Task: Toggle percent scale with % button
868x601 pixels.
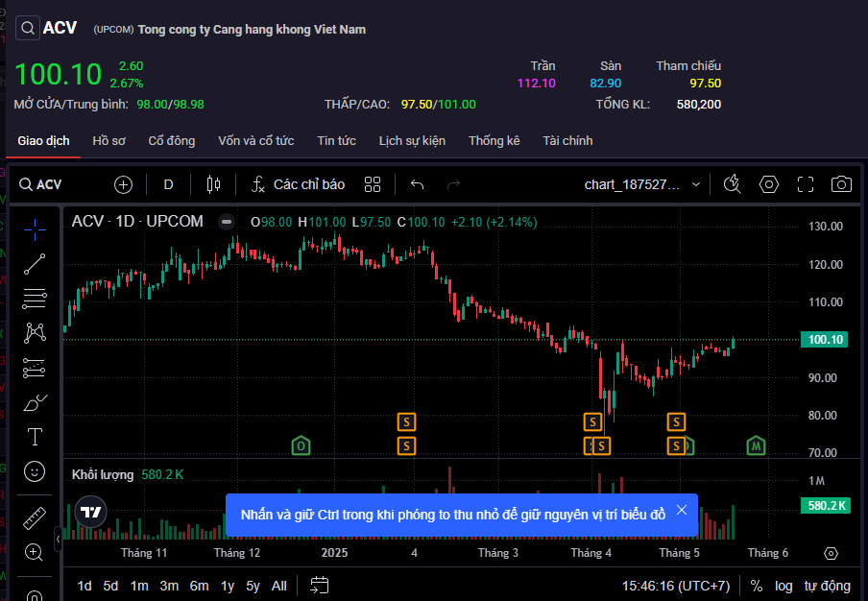Action: tap(757, 586)
